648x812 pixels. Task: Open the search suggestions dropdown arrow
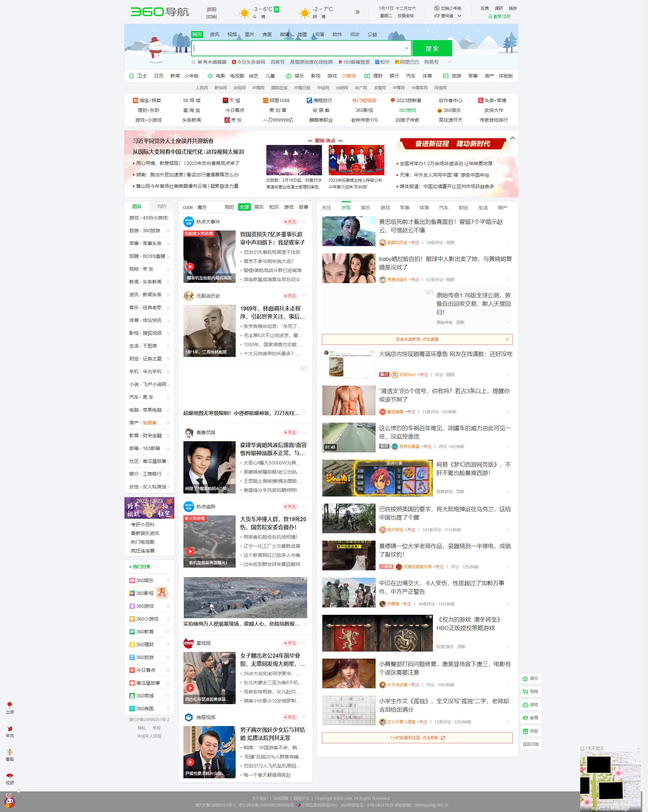406,48
